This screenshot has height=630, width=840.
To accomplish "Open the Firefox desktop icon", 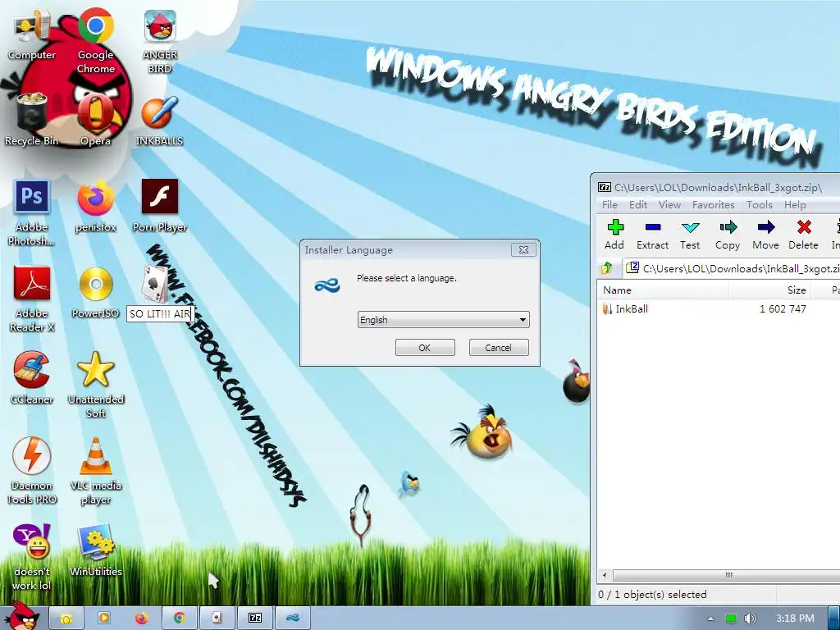I will [95, 206].
